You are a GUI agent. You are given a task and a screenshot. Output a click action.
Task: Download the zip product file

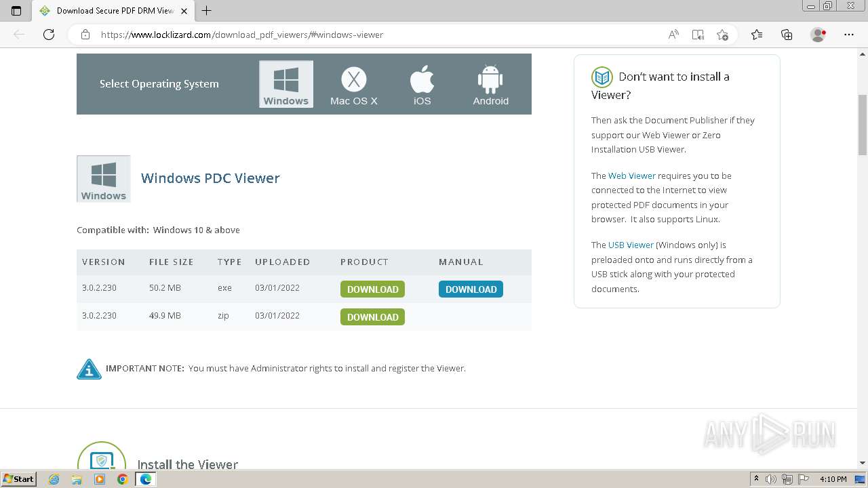coord(372,317)
